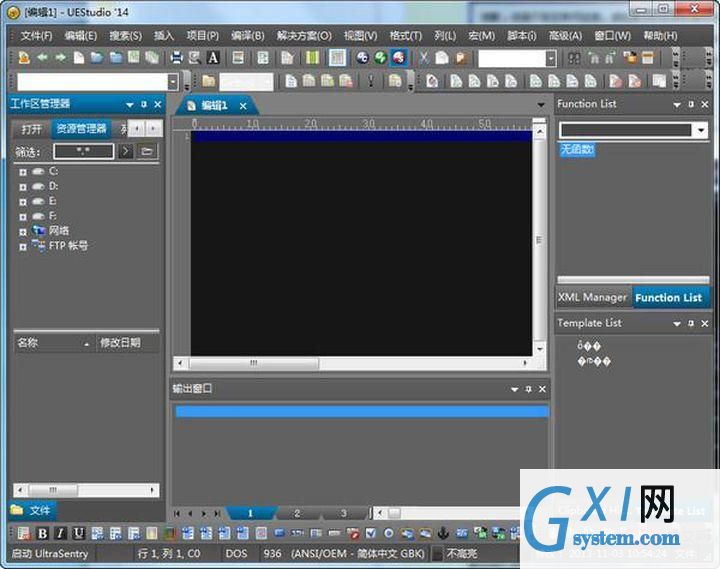Open the 编辑(E) menu

point(80,35)
